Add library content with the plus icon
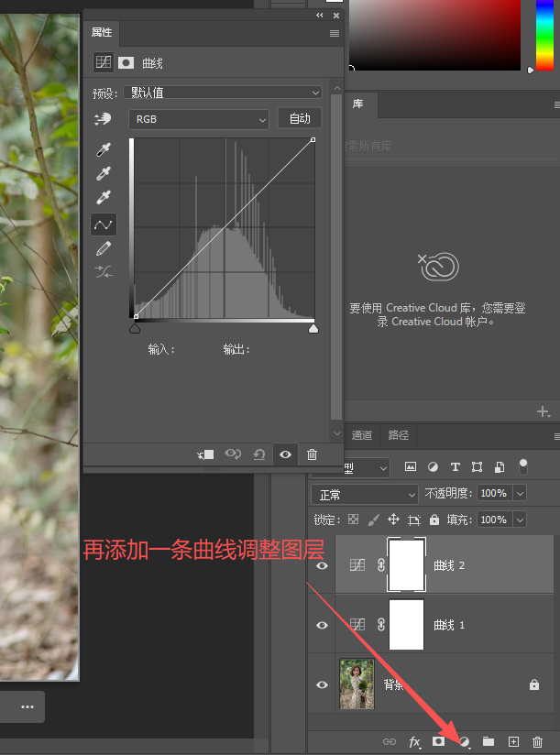The image size is (560, 755). tap(544, 411)
